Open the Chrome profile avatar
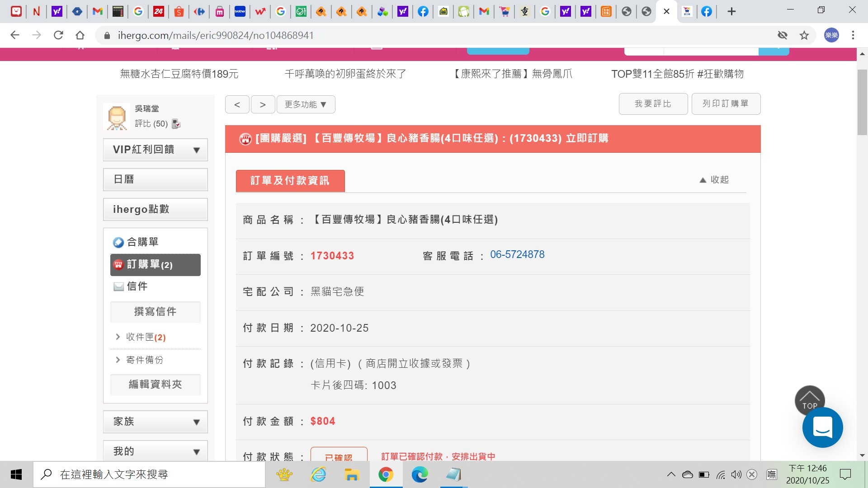 831,35
